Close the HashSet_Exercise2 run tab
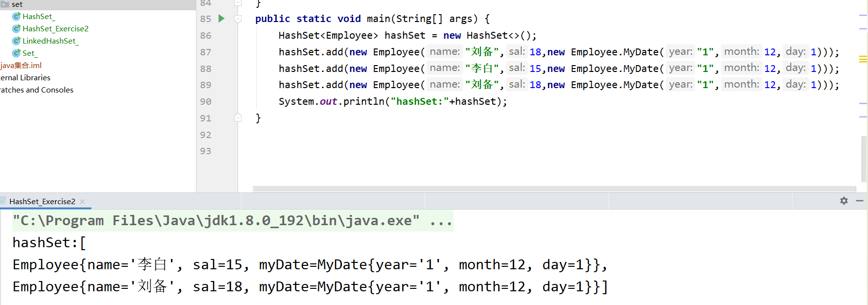 tap(82, 202)
